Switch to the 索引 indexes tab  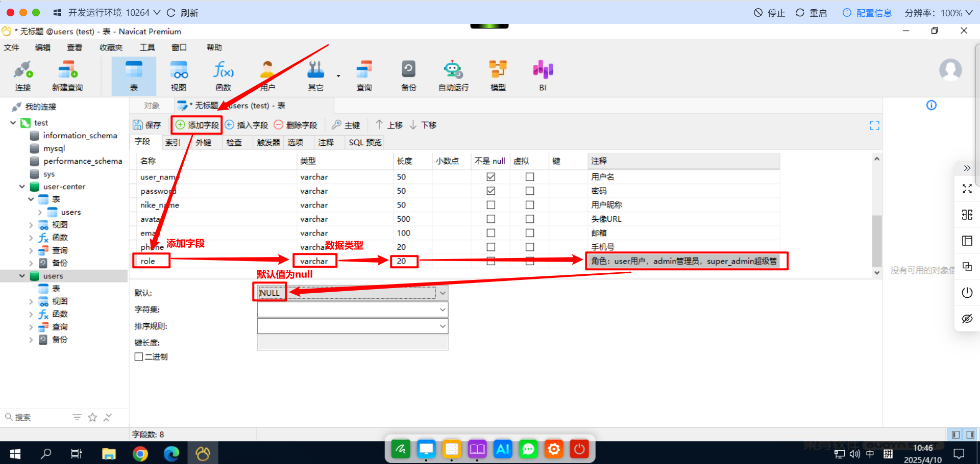[173, 142]
